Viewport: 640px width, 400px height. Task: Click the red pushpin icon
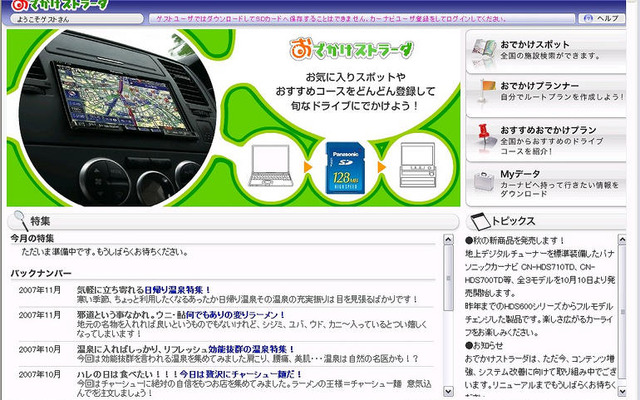(484, 136)
